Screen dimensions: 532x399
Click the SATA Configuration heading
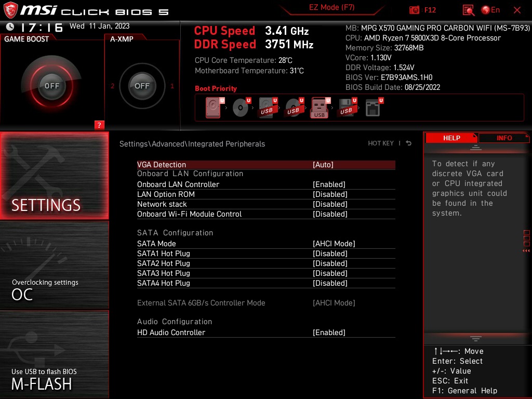pyautogui.click(x=175, y=233)
